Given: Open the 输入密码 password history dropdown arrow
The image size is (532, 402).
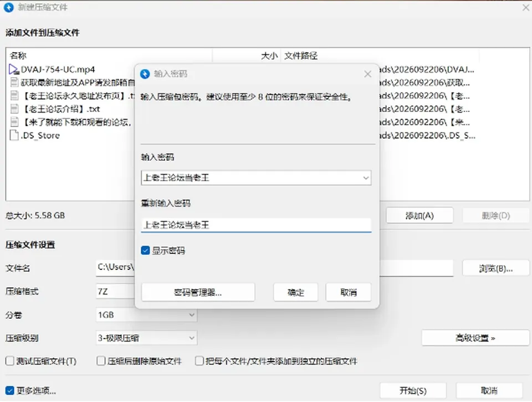Looking at the screenshot, I should click(366, 178).
